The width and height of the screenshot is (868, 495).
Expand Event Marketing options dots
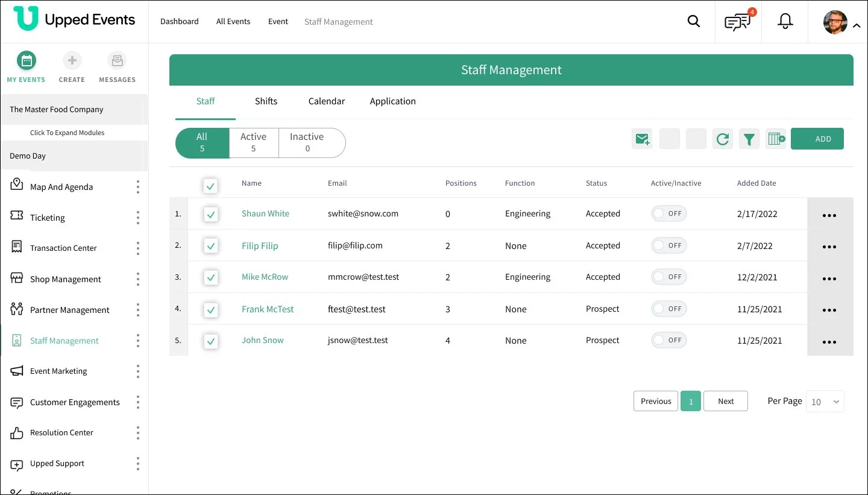[137, 371]
